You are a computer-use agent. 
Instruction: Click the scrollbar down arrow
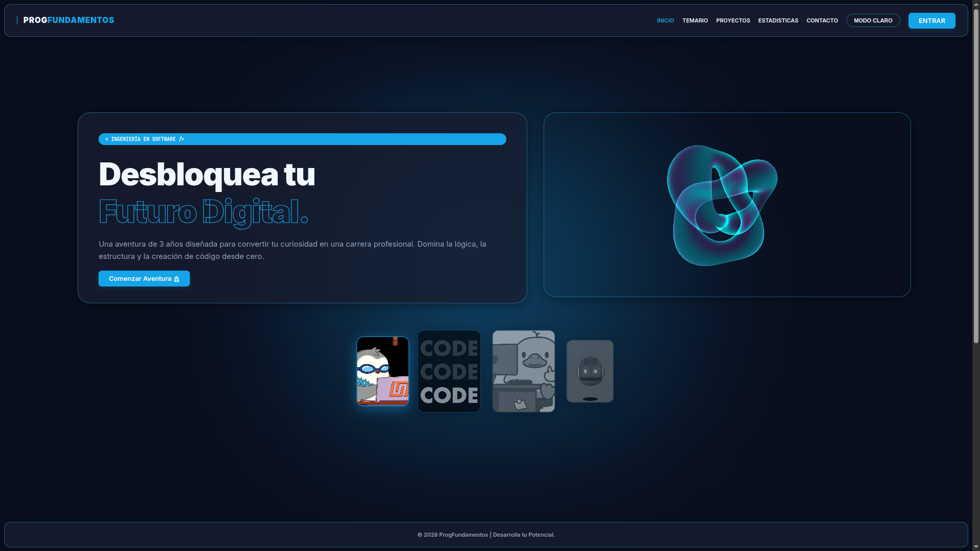point(976,547)
